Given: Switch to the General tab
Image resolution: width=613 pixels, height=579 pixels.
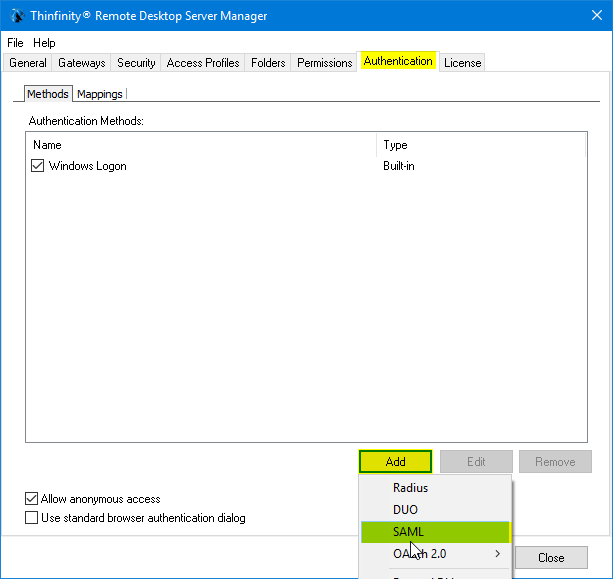Looking at the screenshot, I should [28, 63].
